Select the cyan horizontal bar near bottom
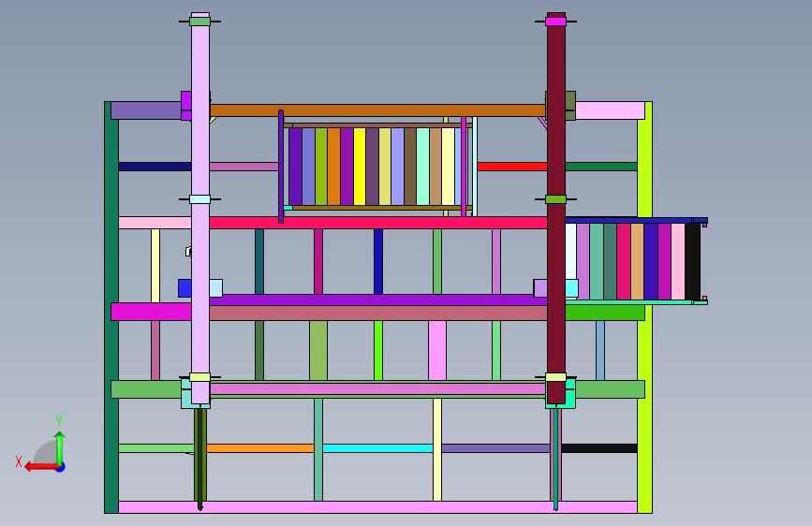Screen dimensions: 812x526 (378, 448)
